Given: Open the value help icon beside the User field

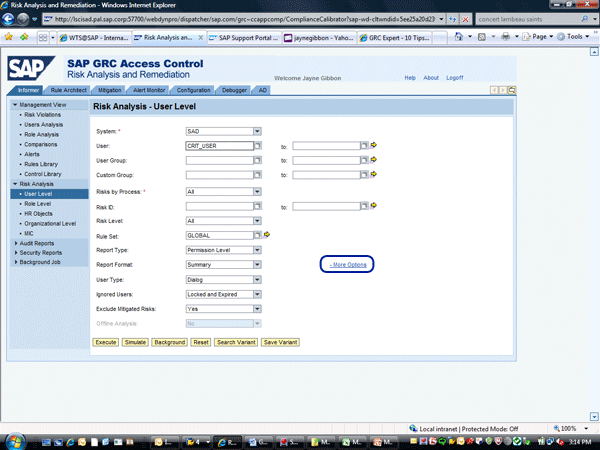Looking at the screenshot, I should [257, 146].
